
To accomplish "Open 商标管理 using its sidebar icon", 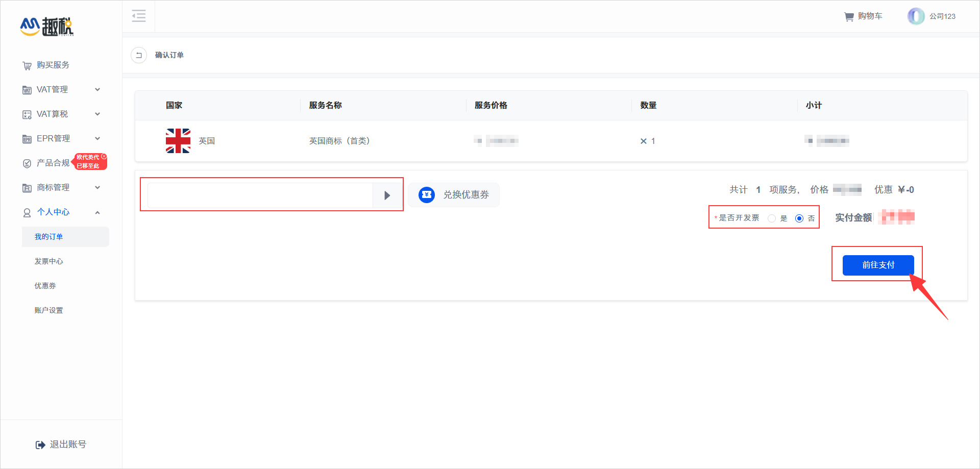I will click(x=27, y=187).
